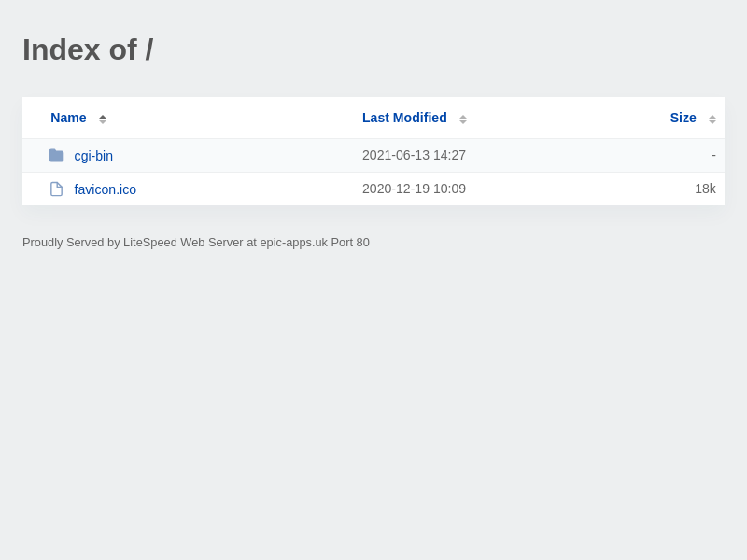Click sort arrows next to Last Modified
Image resolution: width=747 pixels, height=560 pixels.
tap(463, 119)
